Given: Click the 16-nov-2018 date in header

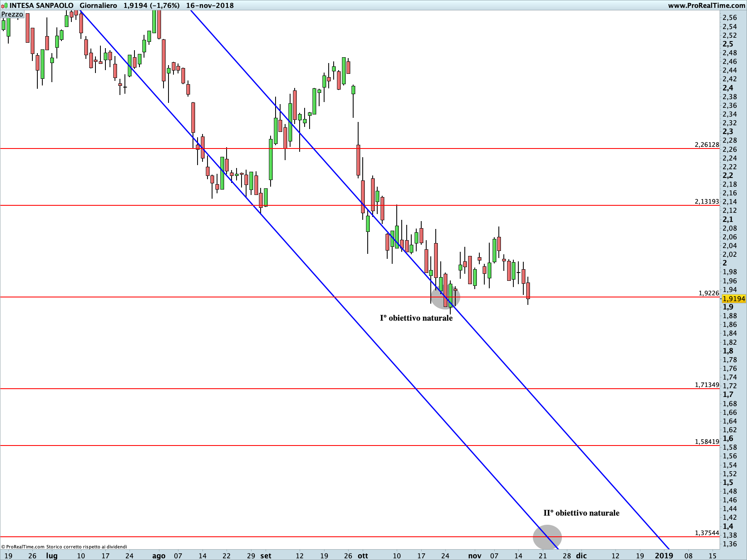Looking at the screenshot, I should [x=210, y=5].
